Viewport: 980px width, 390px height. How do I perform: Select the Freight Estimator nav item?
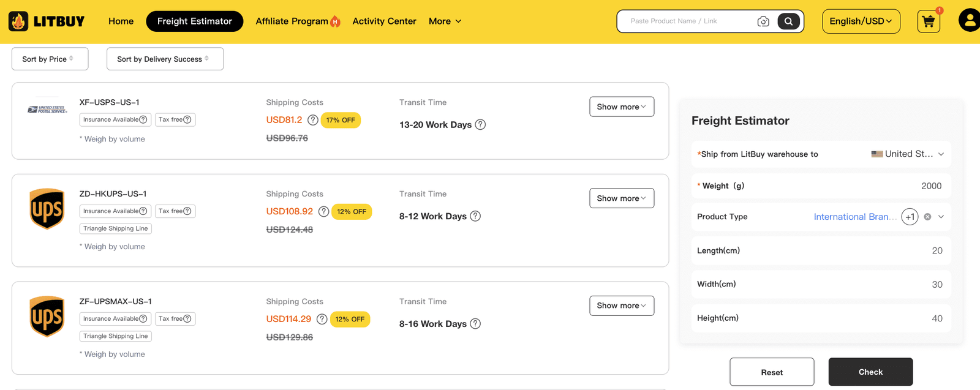click(195, 21)
